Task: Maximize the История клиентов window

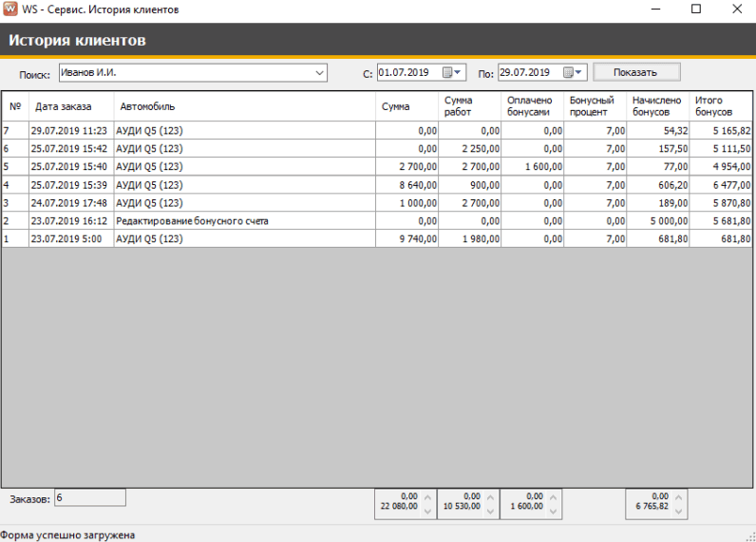Action: tap(696, 9)
